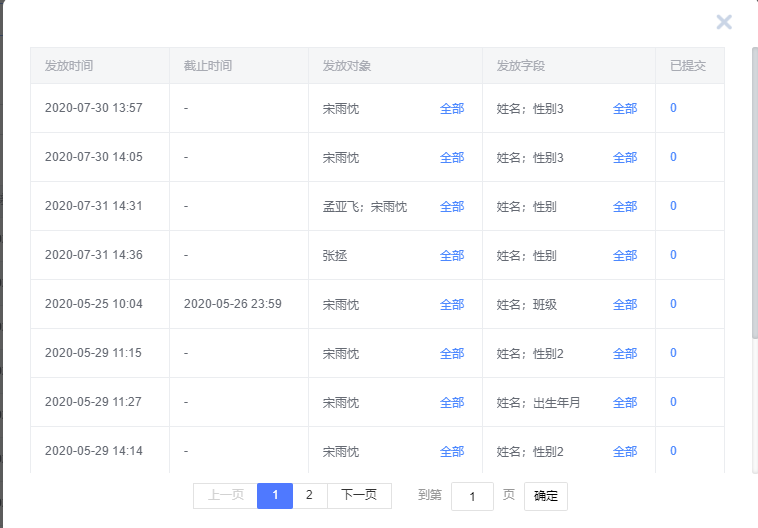The width and height of the screenshot is (758, 528).
Task: Click 全部 for recipient in 2020-07-30 13:57 row
Action: [452, 108]
